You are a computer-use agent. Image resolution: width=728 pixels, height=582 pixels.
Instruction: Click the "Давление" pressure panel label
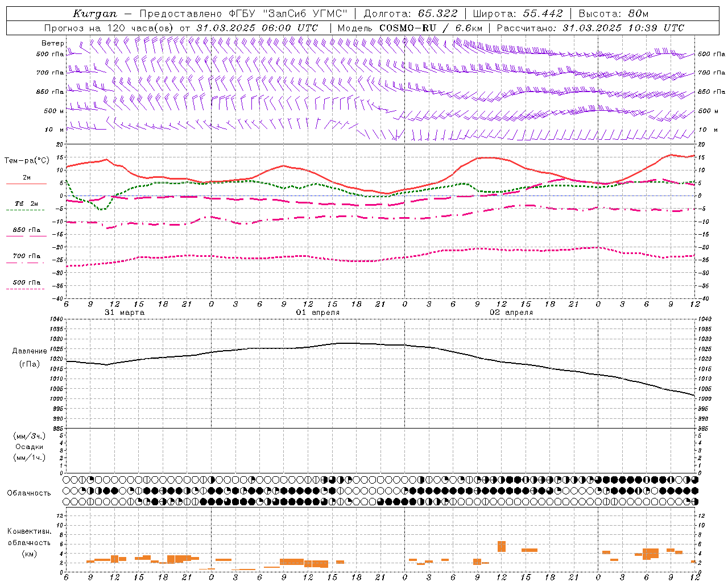30,351
